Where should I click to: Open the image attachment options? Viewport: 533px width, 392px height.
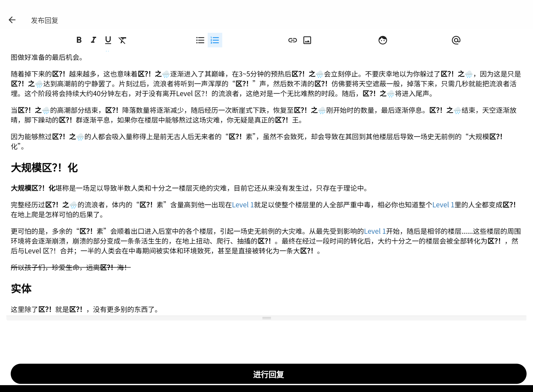307,40
